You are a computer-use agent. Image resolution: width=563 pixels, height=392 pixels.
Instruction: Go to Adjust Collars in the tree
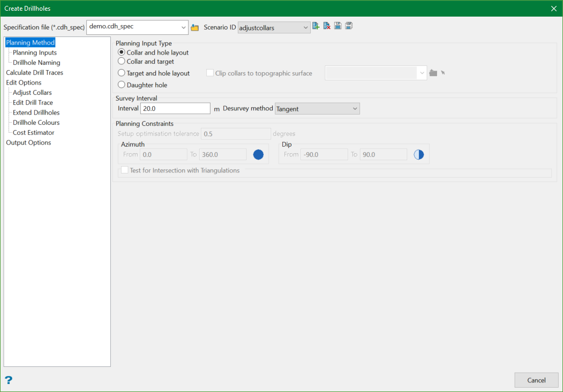tap(32, 93)
